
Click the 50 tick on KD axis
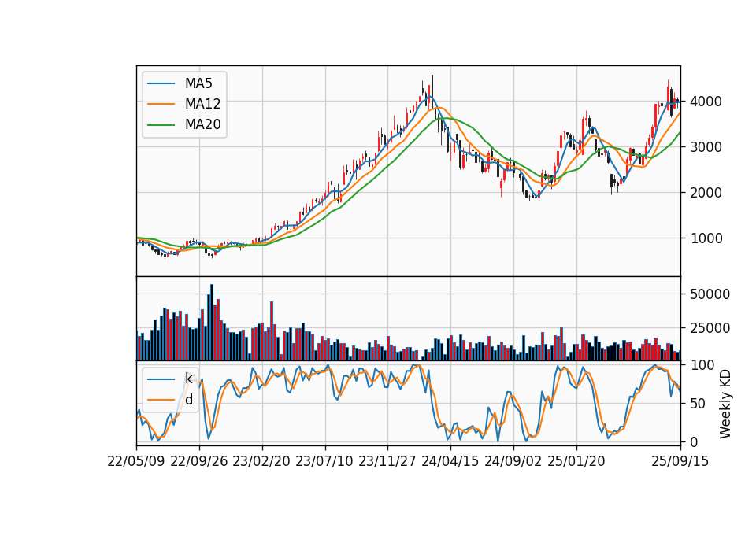point(698,404)
